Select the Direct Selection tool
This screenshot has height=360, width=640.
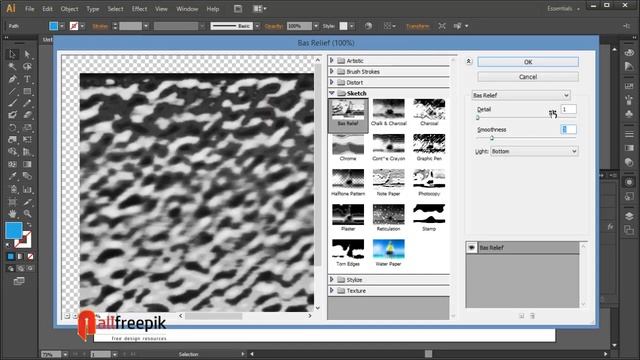pyautogui.click(x=27, y=54)
